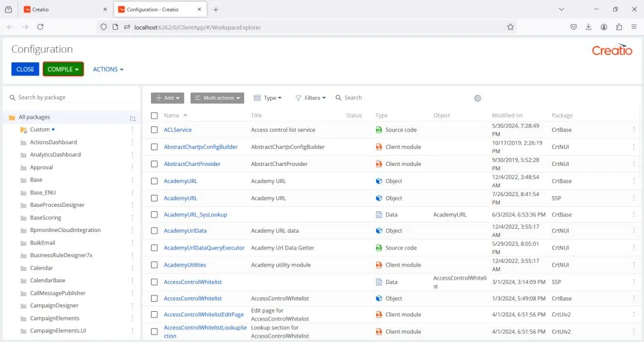Click the Search by package field
The height and width of the screenshot is (342, 644).
(72, 97)
